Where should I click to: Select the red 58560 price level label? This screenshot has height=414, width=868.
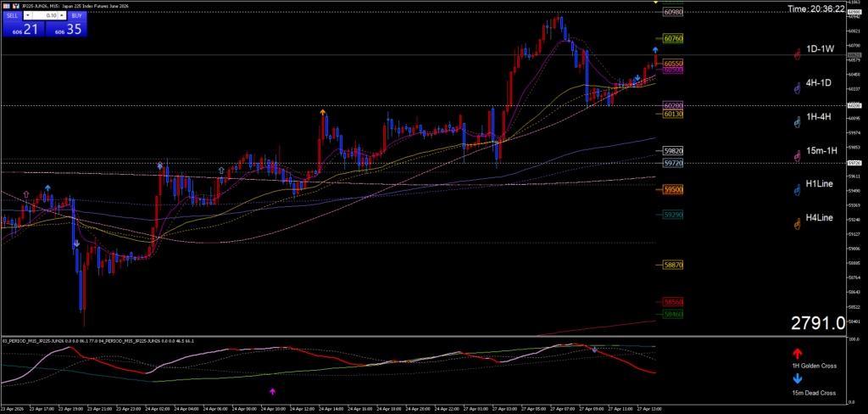[x=674, y=302]
